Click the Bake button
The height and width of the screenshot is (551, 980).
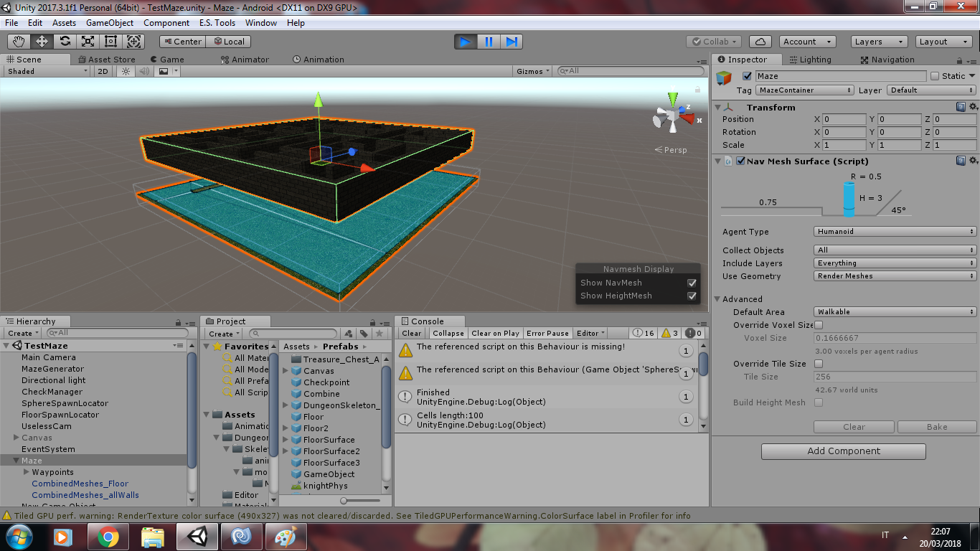[x=937, y=427]
